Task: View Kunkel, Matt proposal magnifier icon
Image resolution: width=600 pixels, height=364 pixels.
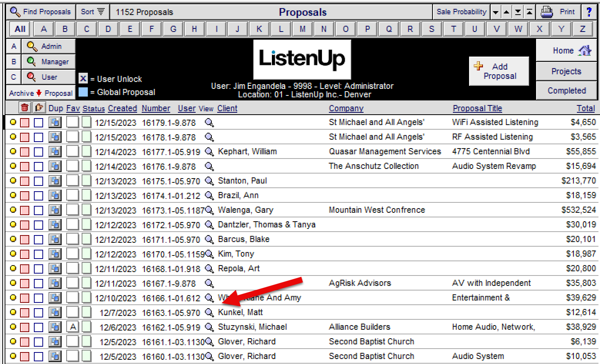Action: 209,312
